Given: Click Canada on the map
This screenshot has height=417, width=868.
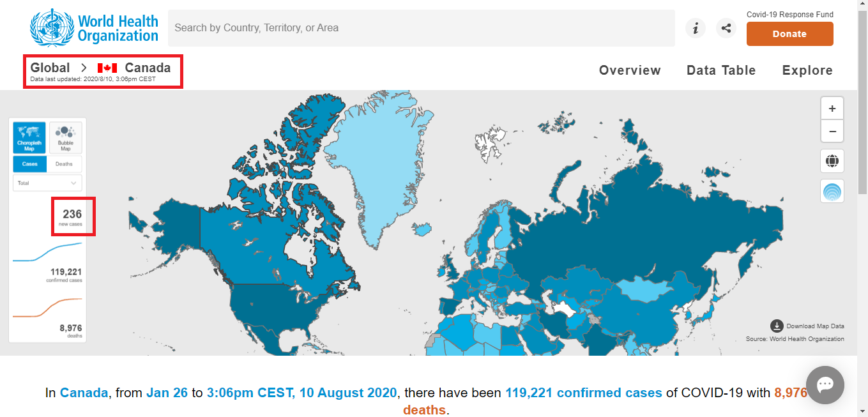Looking at the screenshot, I should click(x=255, y=246).
